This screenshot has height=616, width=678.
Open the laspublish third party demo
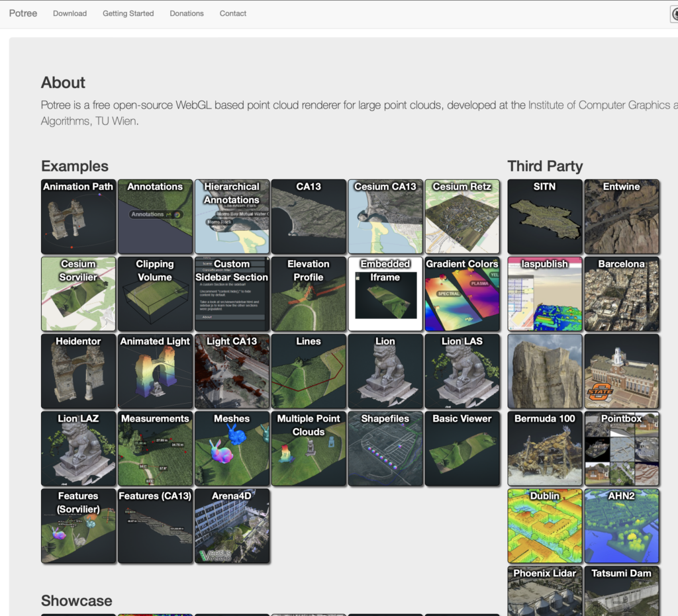point(545,294)
